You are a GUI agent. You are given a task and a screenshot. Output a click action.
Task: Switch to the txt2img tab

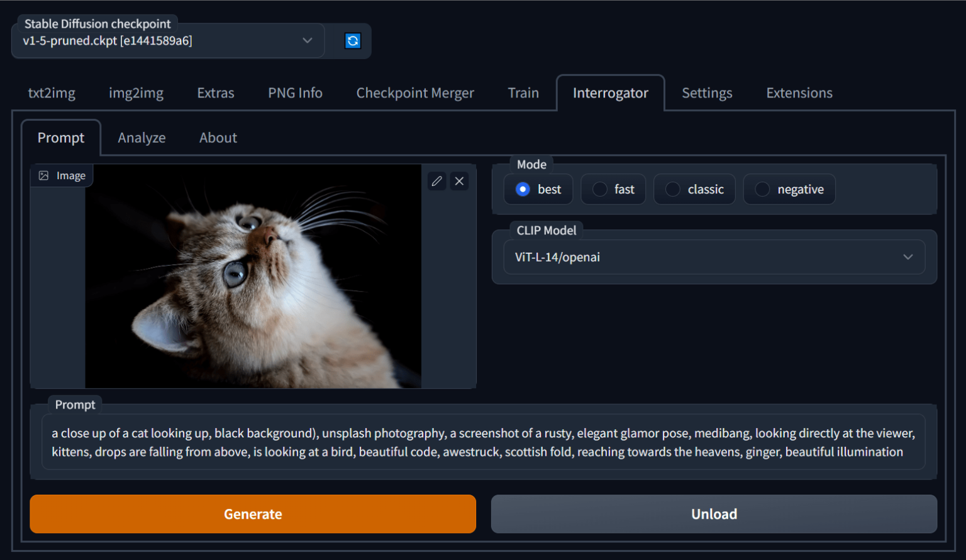point(52,92)
